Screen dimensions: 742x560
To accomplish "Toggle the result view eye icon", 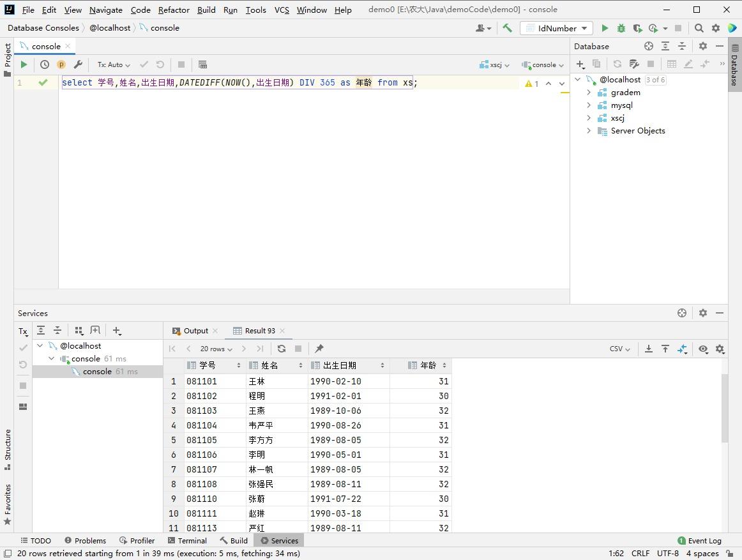I will (x=703, y=349).
